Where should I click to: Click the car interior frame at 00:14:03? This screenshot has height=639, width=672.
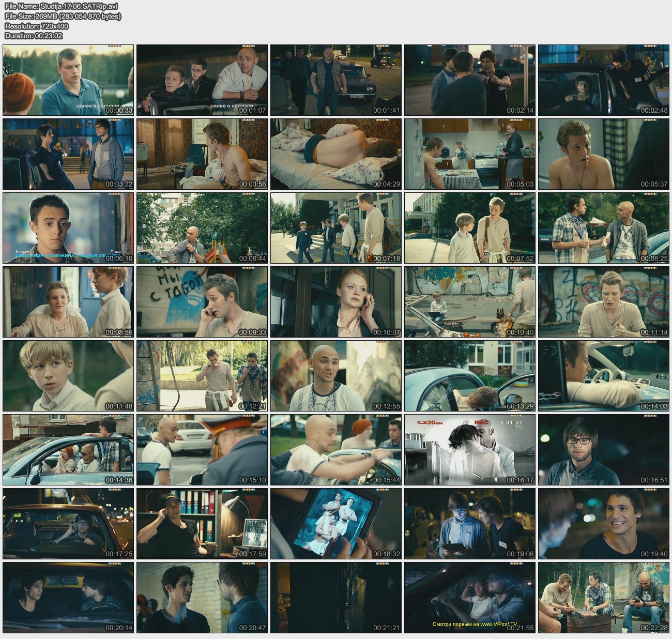(x=603, y=376)
